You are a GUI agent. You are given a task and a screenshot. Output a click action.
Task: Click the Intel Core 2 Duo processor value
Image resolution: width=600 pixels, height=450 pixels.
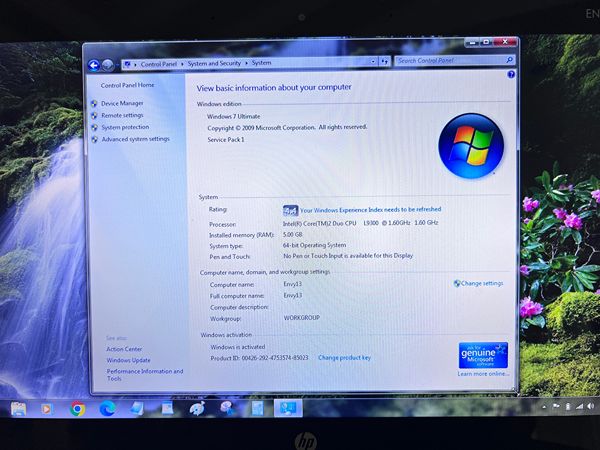pos(360,223)
